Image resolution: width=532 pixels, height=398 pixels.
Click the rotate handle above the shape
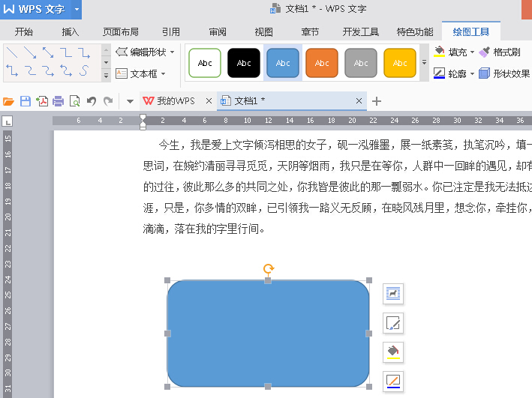point(269,269)
